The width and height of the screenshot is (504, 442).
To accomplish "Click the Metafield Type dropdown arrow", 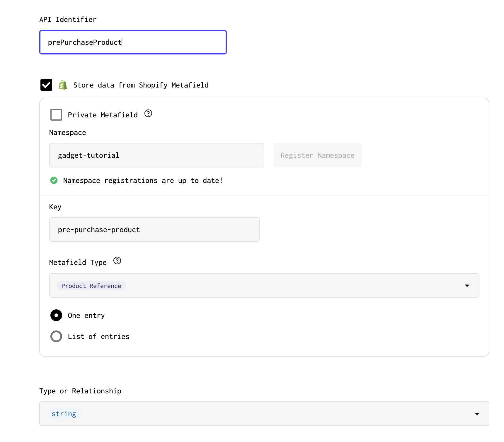I will point(467,285).
